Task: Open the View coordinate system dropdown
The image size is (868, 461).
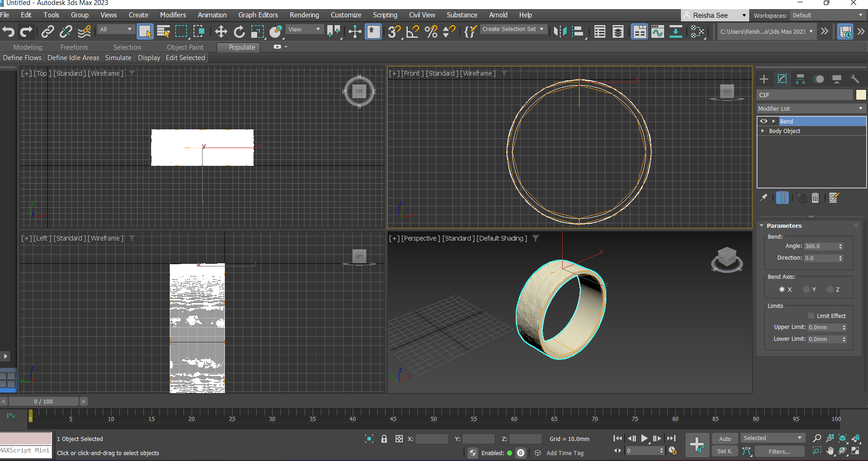Action: 305,30
